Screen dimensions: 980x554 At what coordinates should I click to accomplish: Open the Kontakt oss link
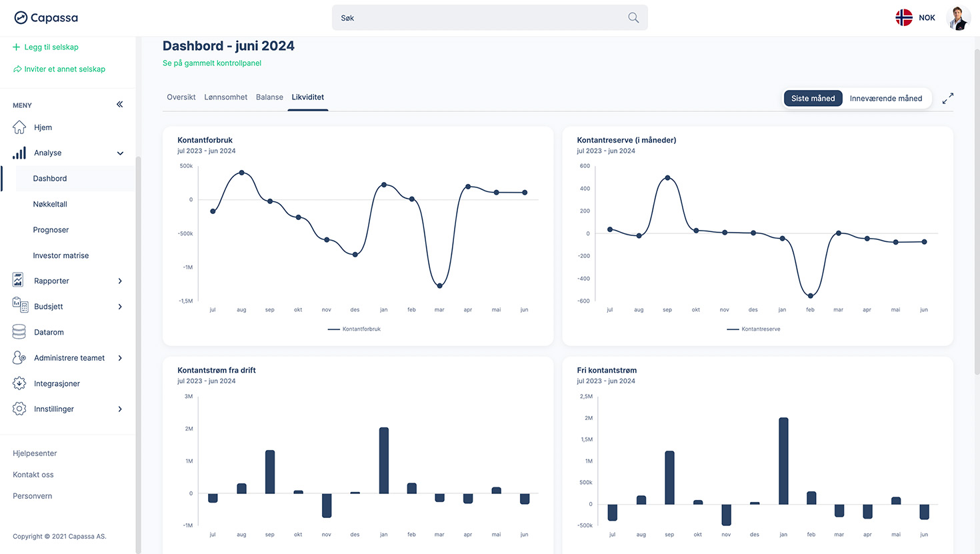pos(33,475)
